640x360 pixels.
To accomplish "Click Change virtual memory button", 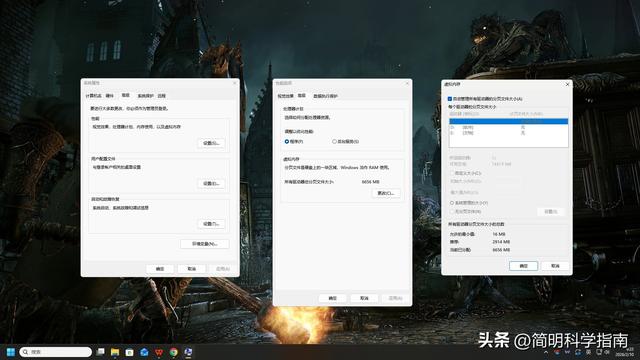I will point(386,193).
